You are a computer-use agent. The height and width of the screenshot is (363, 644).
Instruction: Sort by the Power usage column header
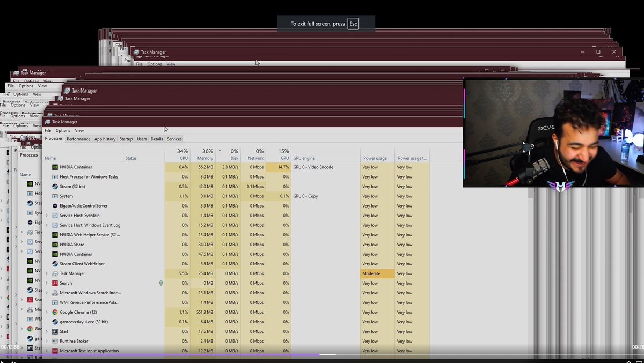tap(377, 154)
